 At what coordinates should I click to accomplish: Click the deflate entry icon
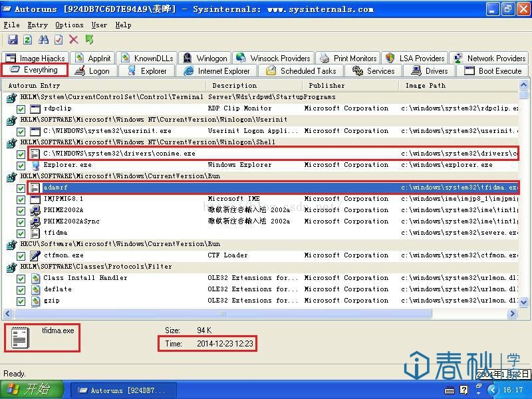point(35,289)
